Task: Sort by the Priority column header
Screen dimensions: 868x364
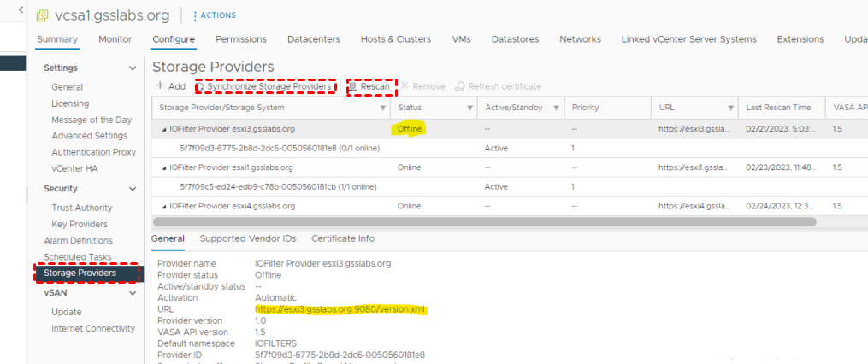Action: click(586, 108)
